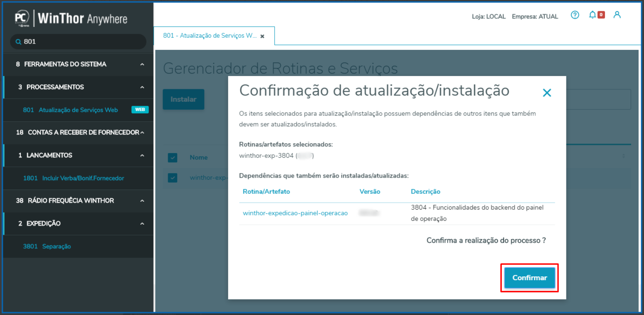The height and width of the screenshot is (315, 644).
Task: Click the WinThor Anywhere logo
Action: click(71, 18)
